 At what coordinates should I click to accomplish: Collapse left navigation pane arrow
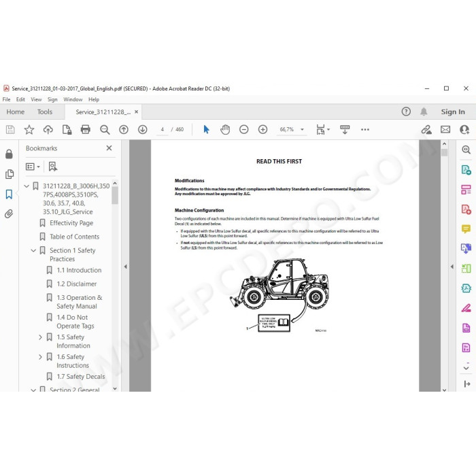tap(125, 267)
